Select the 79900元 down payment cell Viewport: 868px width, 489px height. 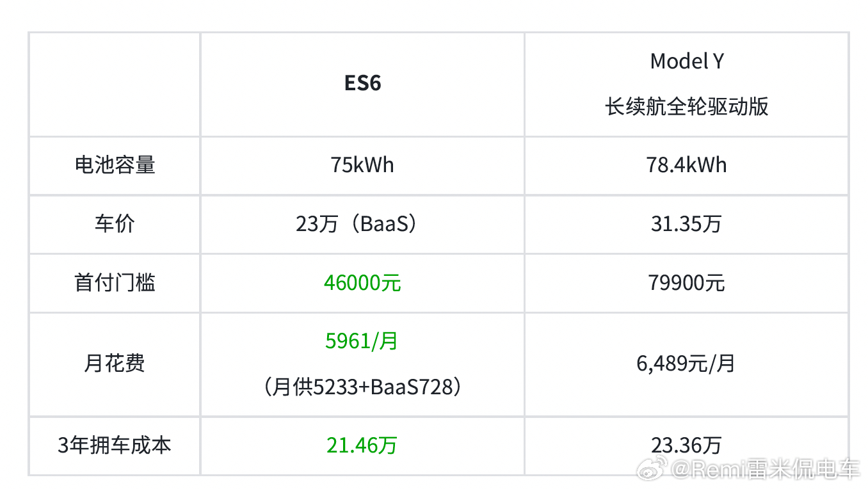click(687, 283)
